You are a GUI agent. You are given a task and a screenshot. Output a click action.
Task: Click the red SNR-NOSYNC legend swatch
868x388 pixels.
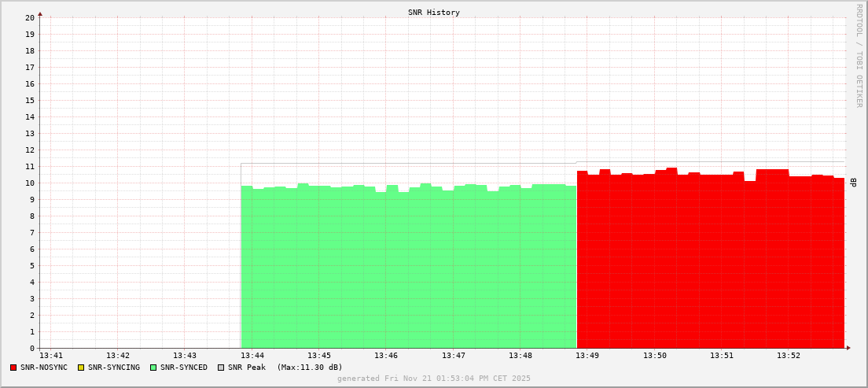pyautogui.click(x=13, y=368)
